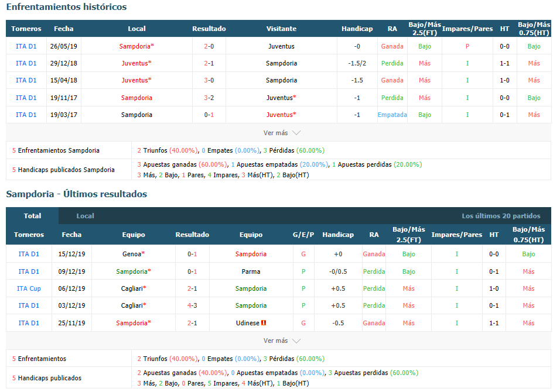Click handicap -1.5/2 in the 29/12/18 row
560x392 pixels.
(x=357, y=63)
